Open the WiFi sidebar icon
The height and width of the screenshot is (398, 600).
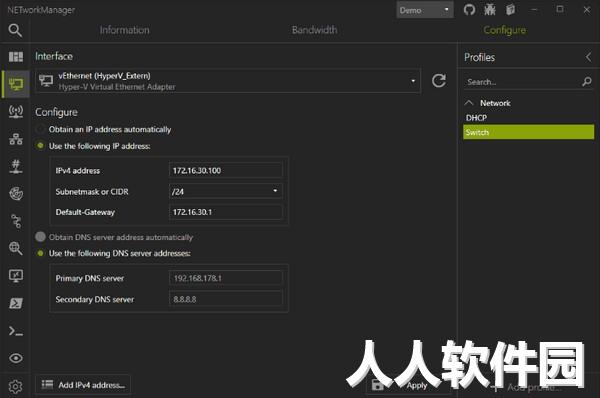pos(16,111)
